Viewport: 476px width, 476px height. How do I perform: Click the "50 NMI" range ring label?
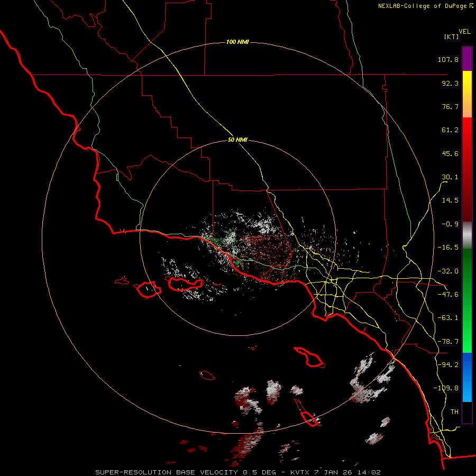point(237,140)
